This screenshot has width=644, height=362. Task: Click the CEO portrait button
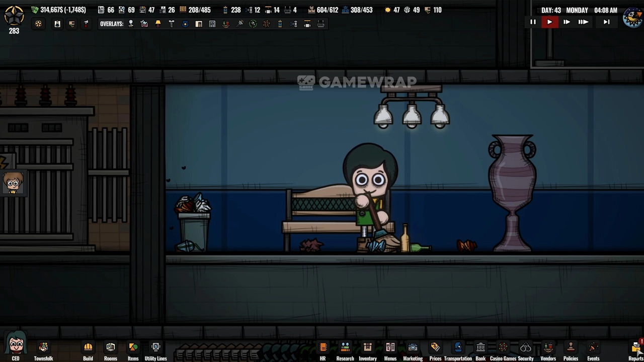pos(16,346)
